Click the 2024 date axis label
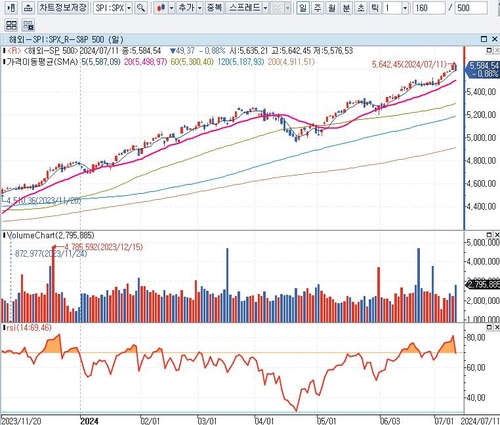Screen dimensions: 500x425 pyautogui.click(x=89, y=420)
